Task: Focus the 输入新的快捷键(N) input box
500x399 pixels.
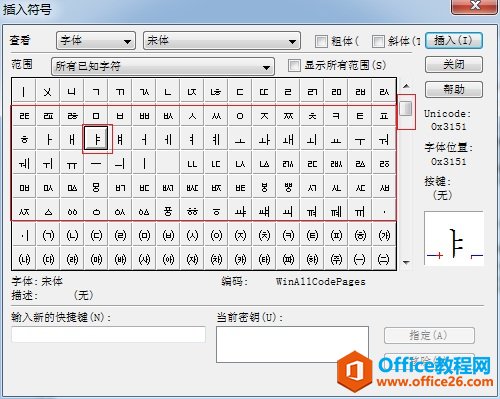Action: point(108,334)
